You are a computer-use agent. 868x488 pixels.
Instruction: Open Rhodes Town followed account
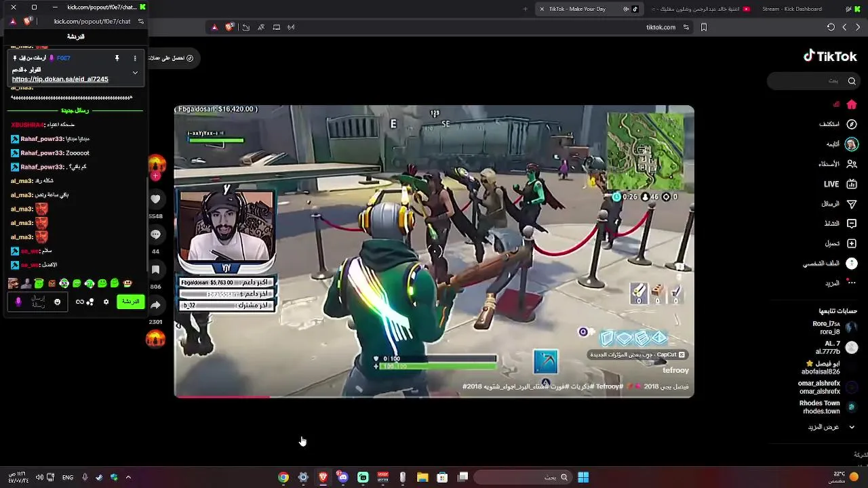click(827, 407)
